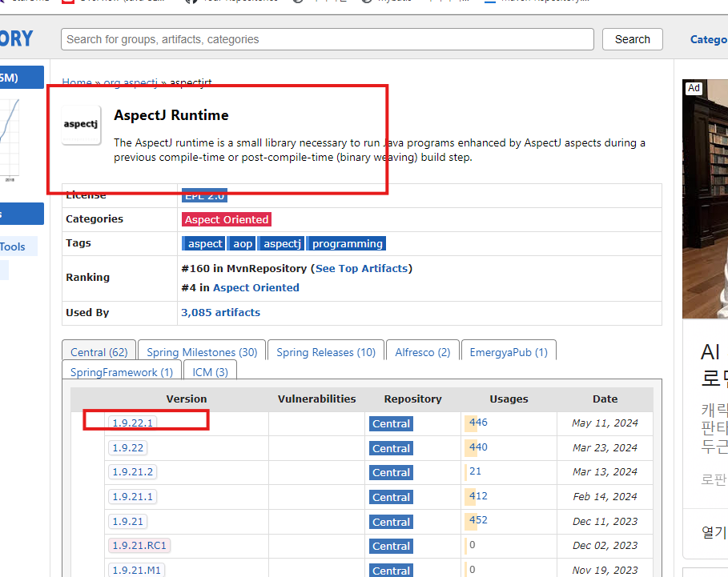Click Central badge in 1.9.21 row

tap(392, 522)
